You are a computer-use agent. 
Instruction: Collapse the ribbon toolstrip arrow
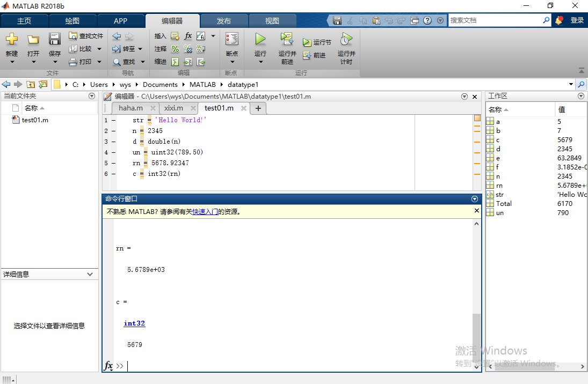tap(581, 70)
